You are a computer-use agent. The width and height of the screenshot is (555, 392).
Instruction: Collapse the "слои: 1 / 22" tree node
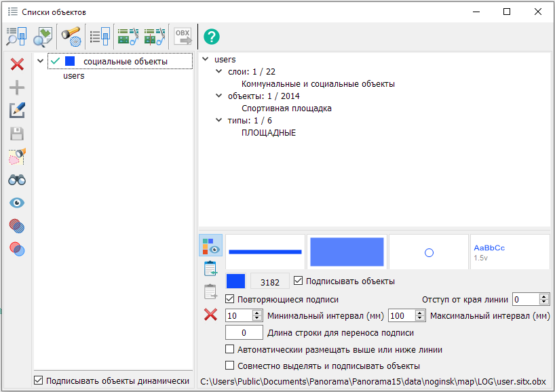(x=219, y=71)
